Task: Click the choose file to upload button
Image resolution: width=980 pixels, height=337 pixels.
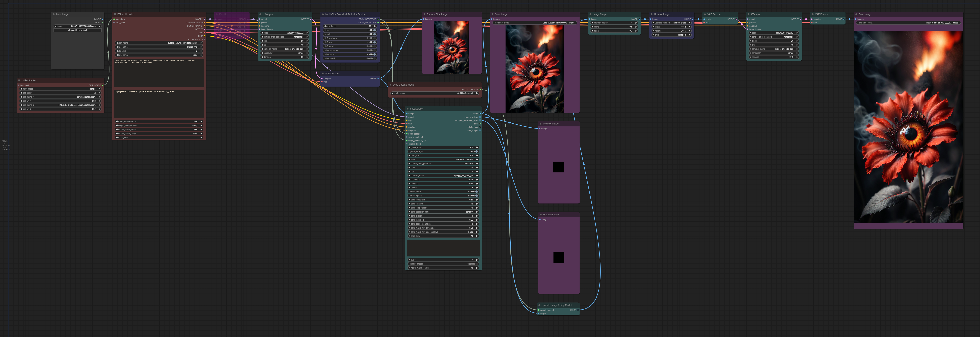Action: pos(78,30)
